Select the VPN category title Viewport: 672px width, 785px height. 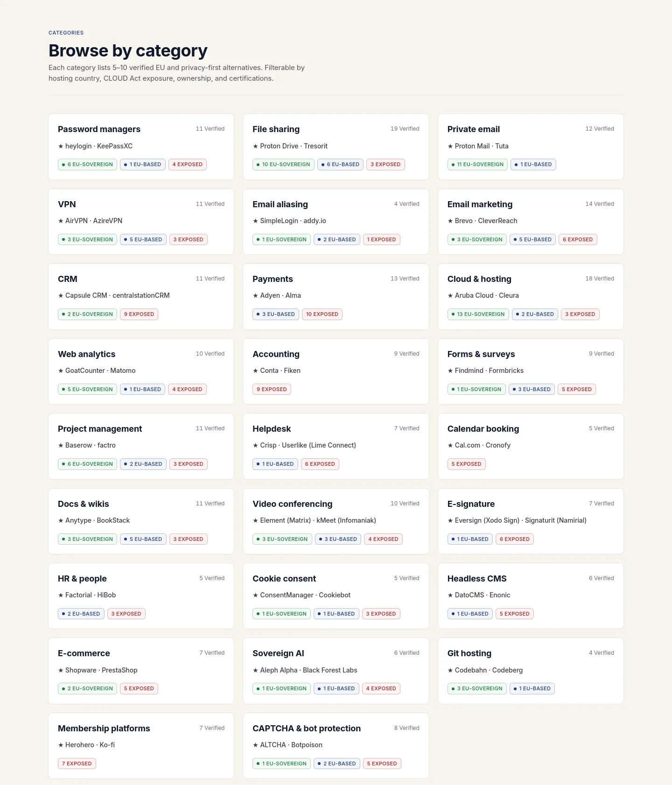67,204
